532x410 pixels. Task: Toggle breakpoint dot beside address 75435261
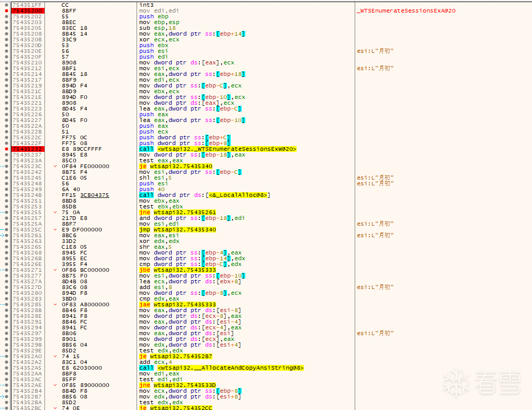(6, 236)
